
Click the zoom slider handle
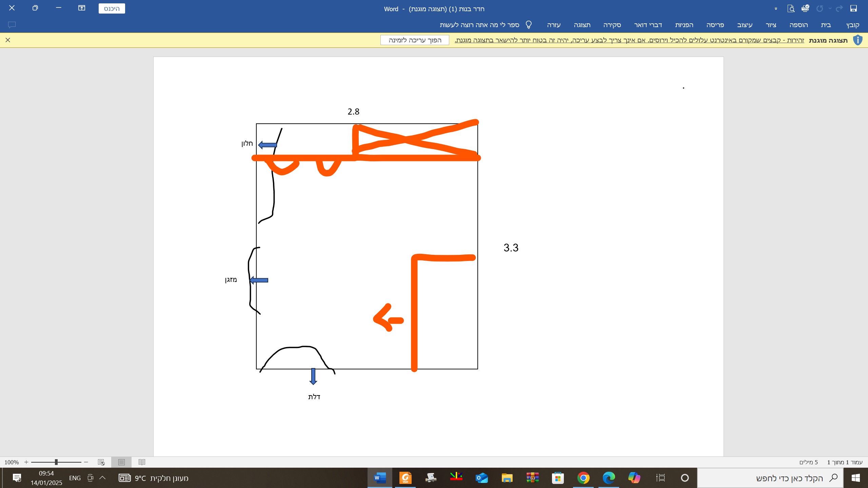click(56, 462)
